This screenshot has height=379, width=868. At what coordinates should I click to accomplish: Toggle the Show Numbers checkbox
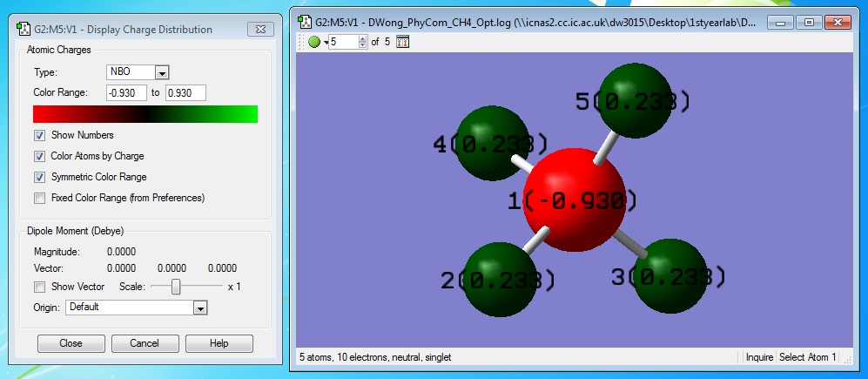[40, 135]
